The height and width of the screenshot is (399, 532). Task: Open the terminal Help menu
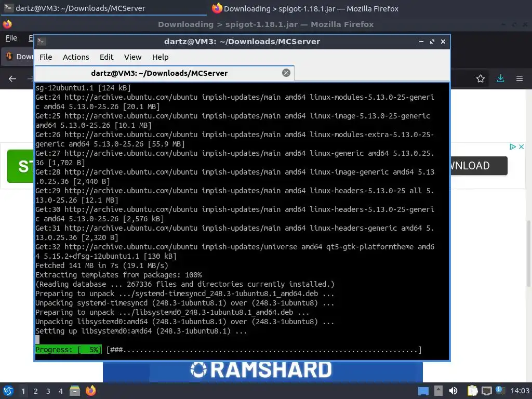click(x=160, y=57)
